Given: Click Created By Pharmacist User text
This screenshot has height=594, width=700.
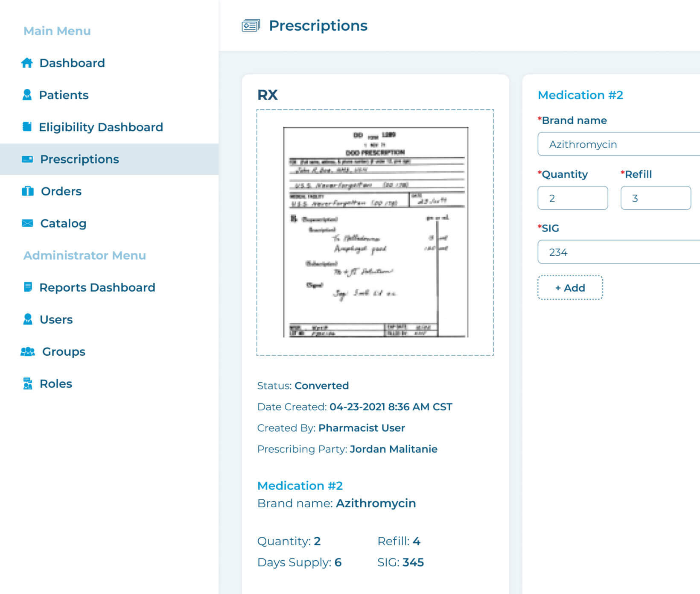Looking at the screenshot, I should click(x=331, y=428).
